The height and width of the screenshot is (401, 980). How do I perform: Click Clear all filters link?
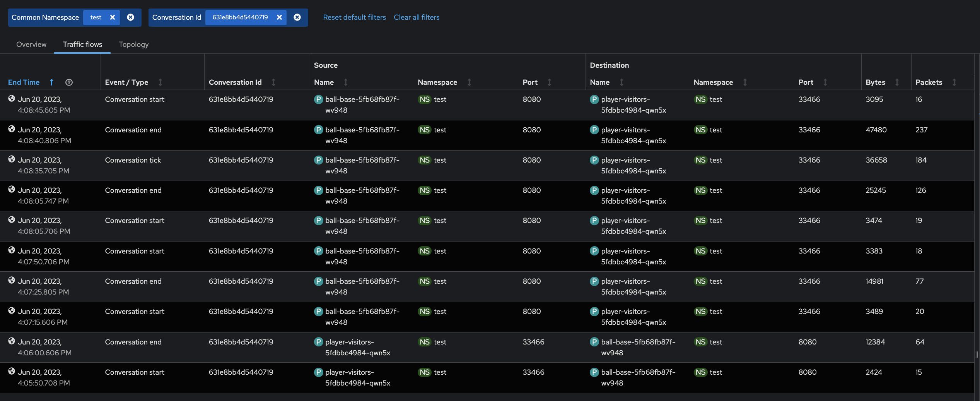(417, 17)
